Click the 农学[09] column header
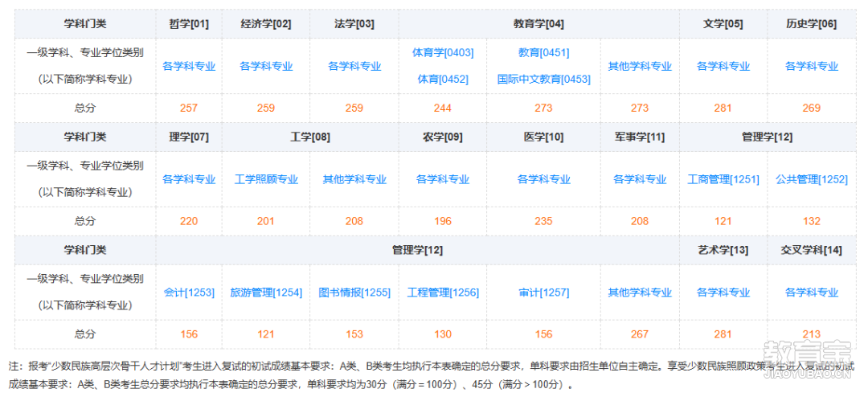Screen dimensions: 868x397 pos(443,137)
